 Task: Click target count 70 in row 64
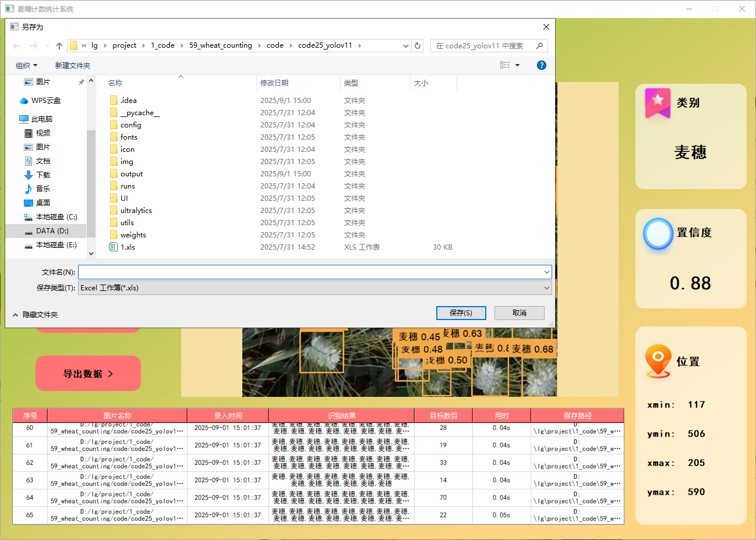443,498
